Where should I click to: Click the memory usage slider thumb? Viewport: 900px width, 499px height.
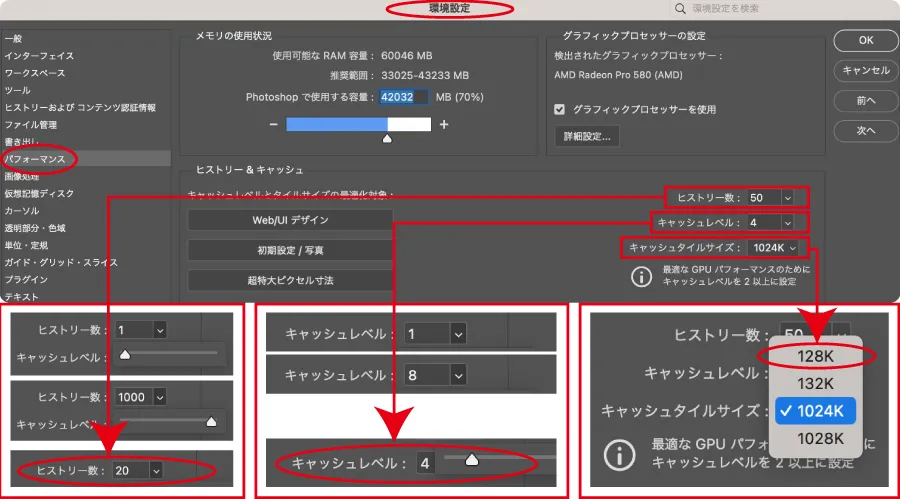[388, 139]
